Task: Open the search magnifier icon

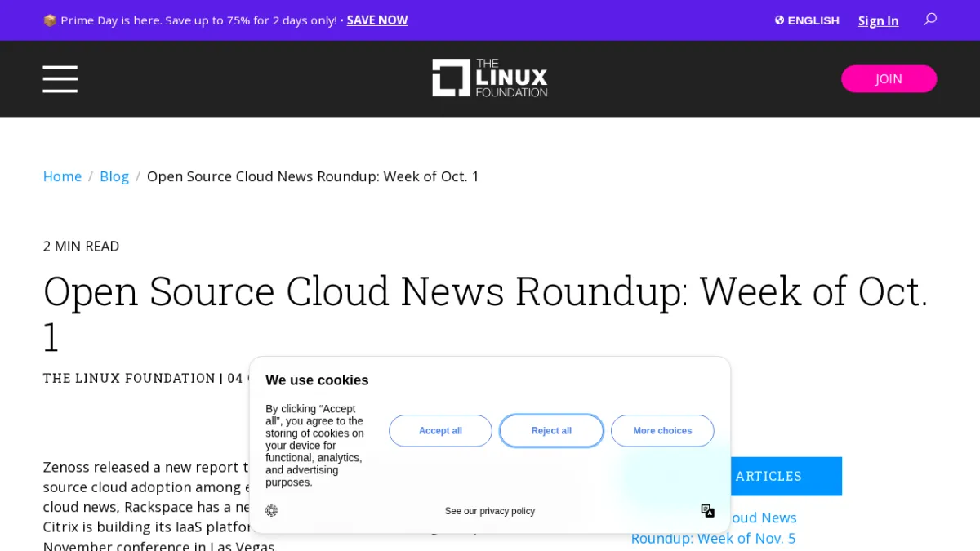Action: 930,20
